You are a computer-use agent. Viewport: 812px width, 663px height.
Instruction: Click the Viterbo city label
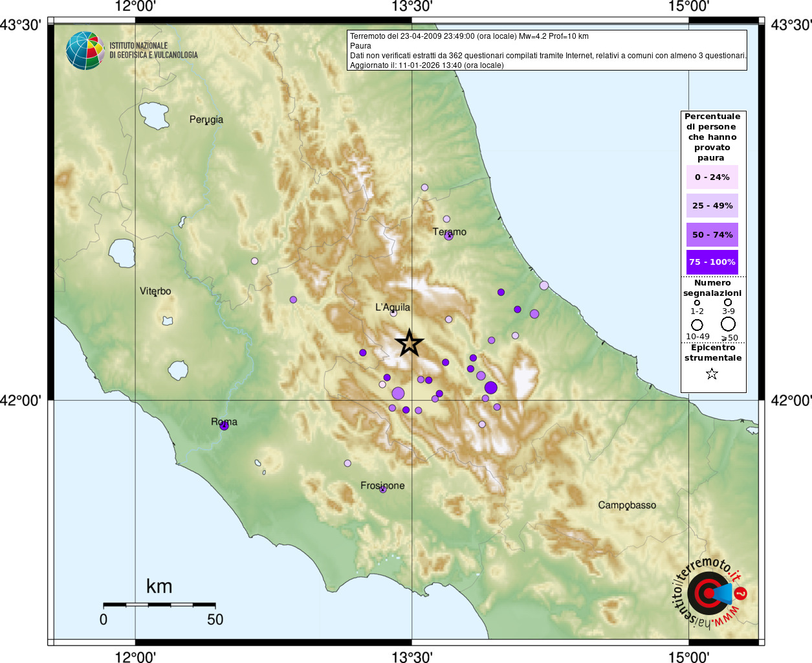click(x=155, y=291)
